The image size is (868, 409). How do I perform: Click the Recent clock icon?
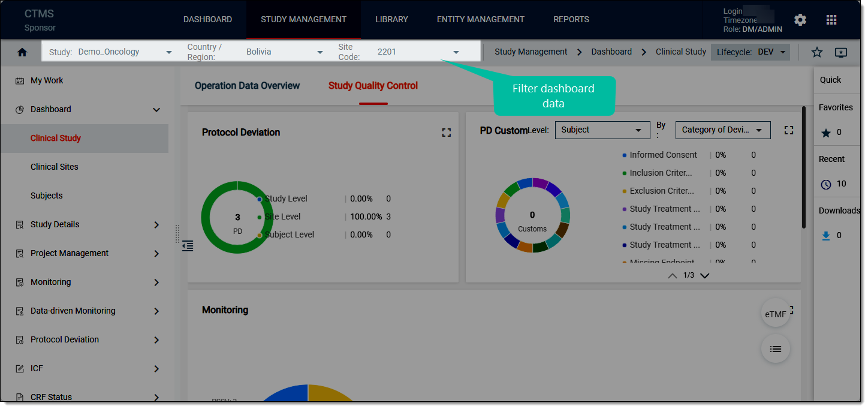pyautogui.click(x=826, y=184)
